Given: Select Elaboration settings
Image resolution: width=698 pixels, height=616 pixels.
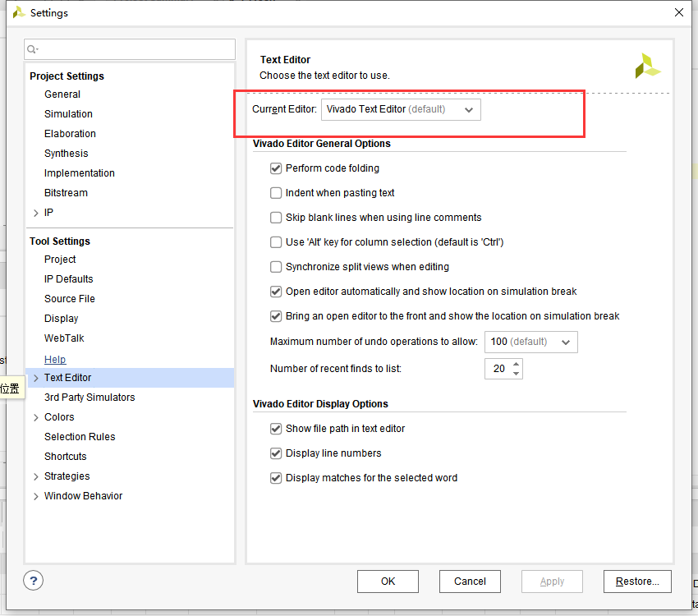Looking at the screenshot, I should pyautogui.click(x=70, y=134).
